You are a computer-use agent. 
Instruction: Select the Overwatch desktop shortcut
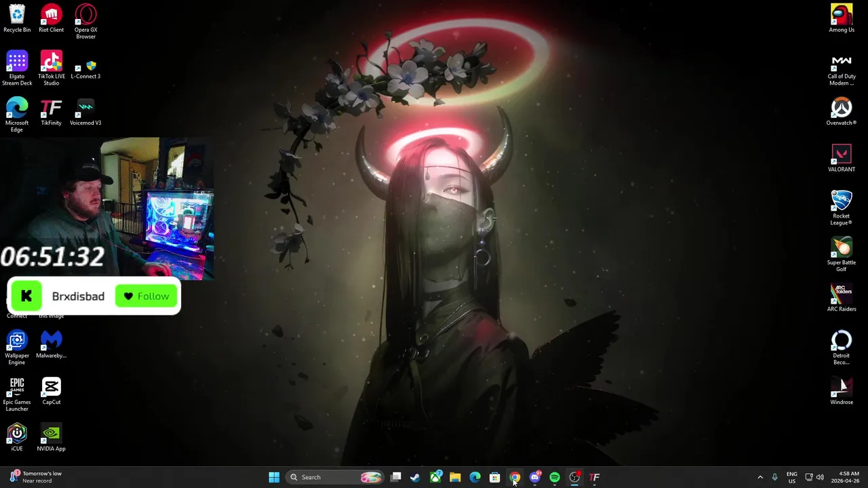pos(842,113)
